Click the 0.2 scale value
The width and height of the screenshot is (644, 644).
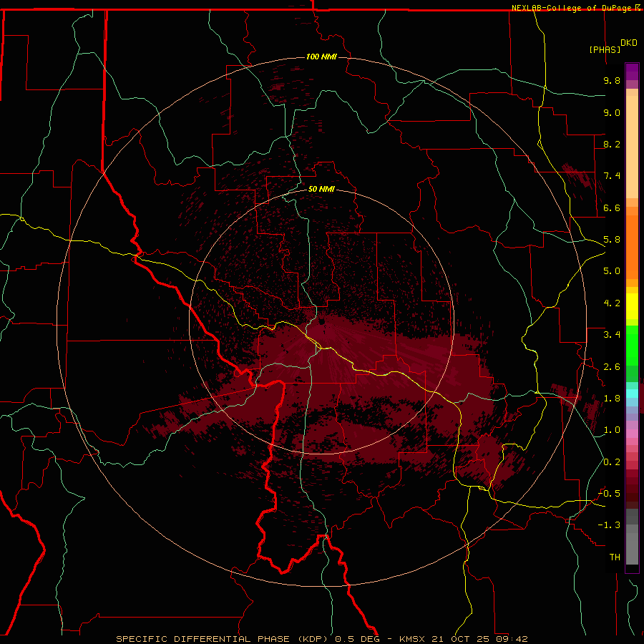tap(612, 462)
